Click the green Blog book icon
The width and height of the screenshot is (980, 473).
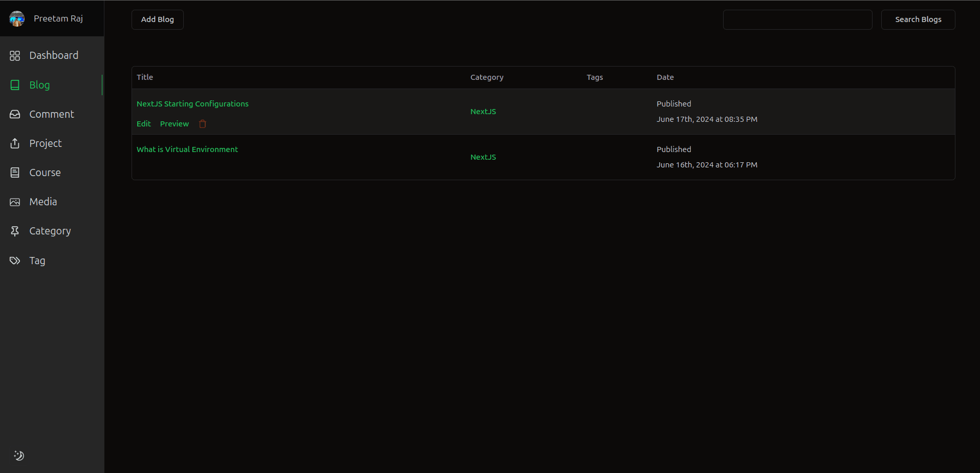15,85
